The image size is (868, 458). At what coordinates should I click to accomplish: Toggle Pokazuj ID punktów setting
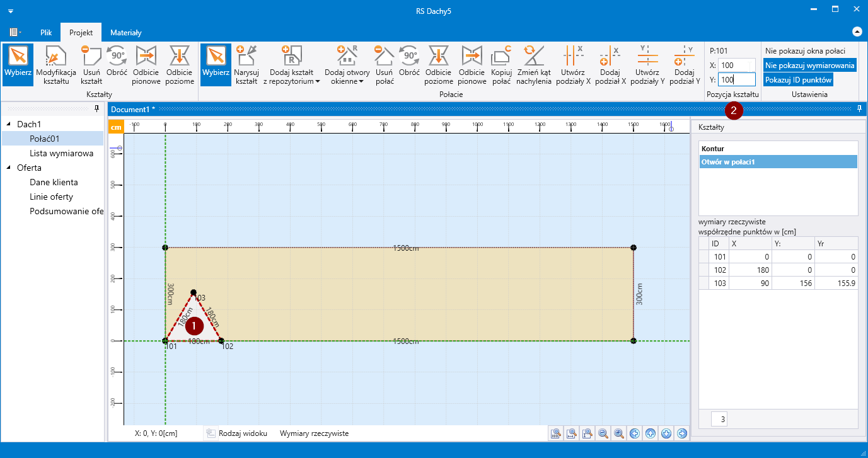pos(799,80)
